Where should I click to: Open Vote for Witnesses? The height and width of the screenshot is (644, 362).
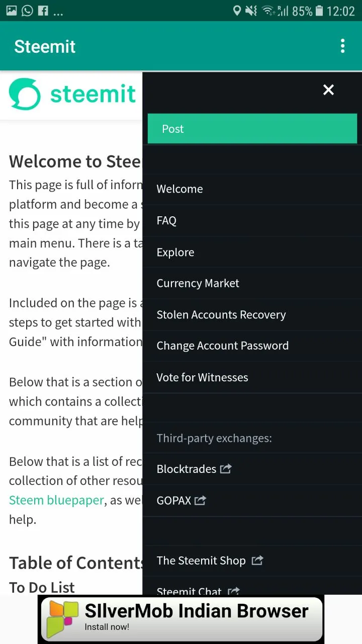point(252,377)
